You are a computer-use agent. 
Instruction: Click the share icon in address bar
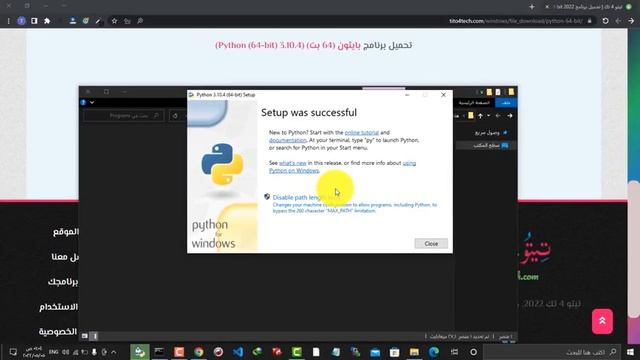pyautogui.click(x=127, y=21)
